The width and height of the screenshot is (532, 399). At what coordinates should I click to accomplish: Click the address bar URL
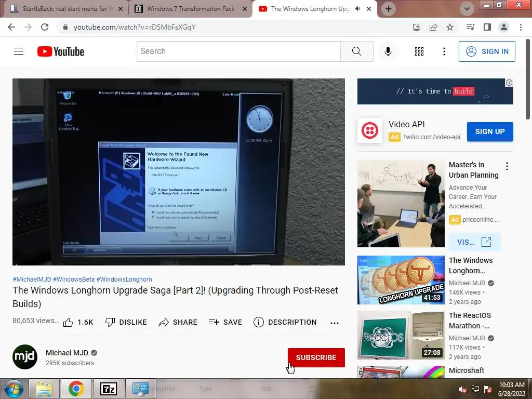[x=135, y=27]
